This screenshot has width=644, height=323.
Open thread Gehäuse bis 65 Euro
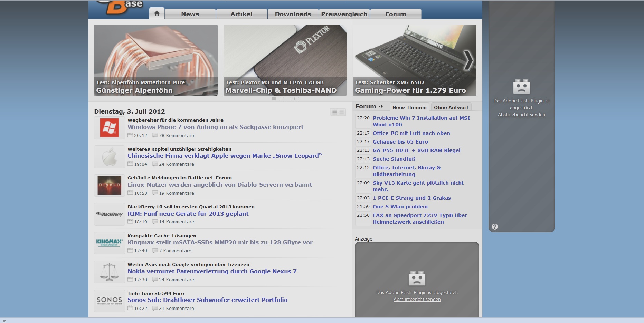coord(400,142)
